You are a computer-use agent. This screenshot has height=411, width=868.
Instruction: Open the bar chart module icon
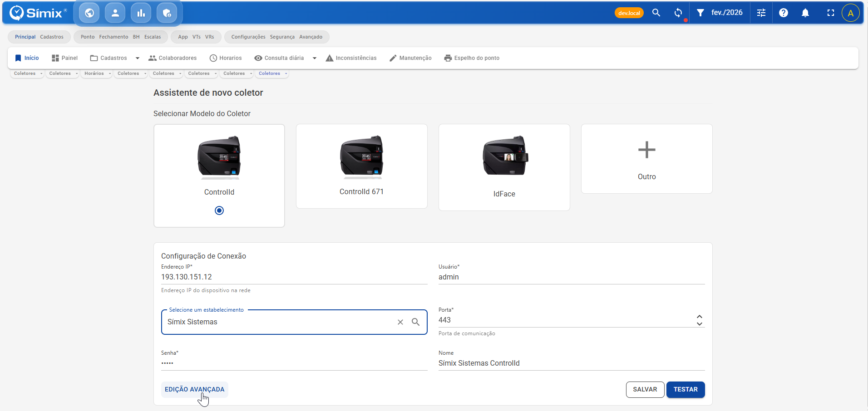click(141, 13)
